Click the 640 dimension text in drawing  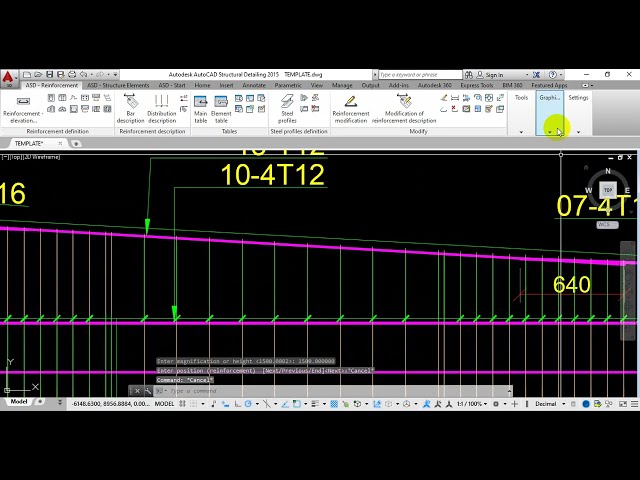571,284
